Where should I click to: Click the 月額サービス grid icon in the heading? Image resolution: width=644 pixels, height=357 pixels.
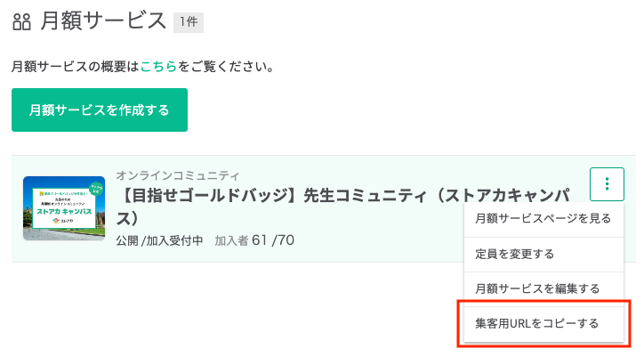pyautogui.click(x=21, y=21)
